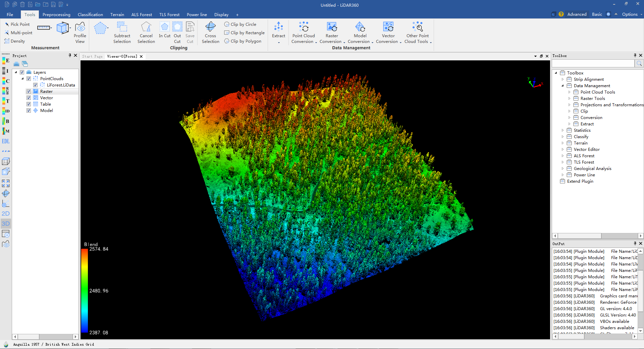644x349 pixels.
Task: Click the Toolbox search input field
Action: pyautogui.click(x=593, y=63)
